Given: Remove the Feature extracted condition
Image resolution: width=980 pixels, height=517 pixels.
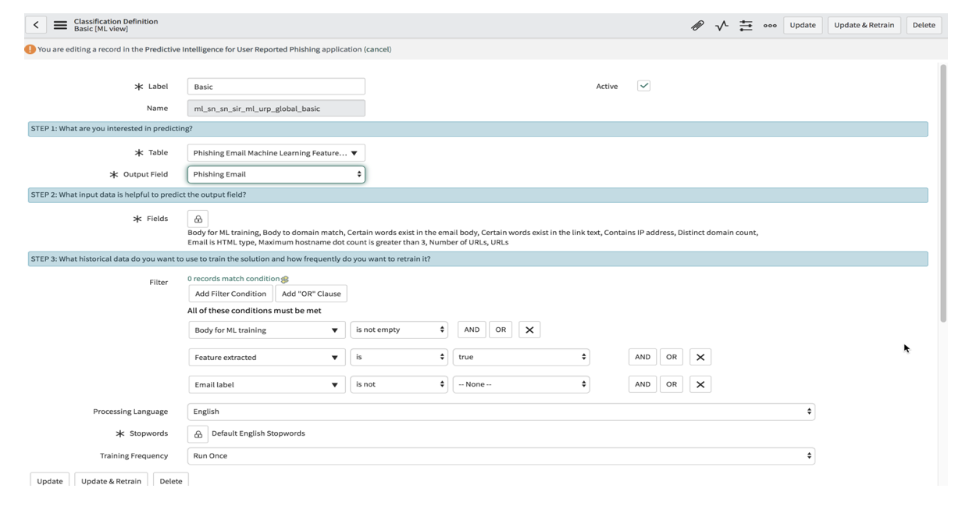Looking at the screenshot, I should click(x=700, y=358).
